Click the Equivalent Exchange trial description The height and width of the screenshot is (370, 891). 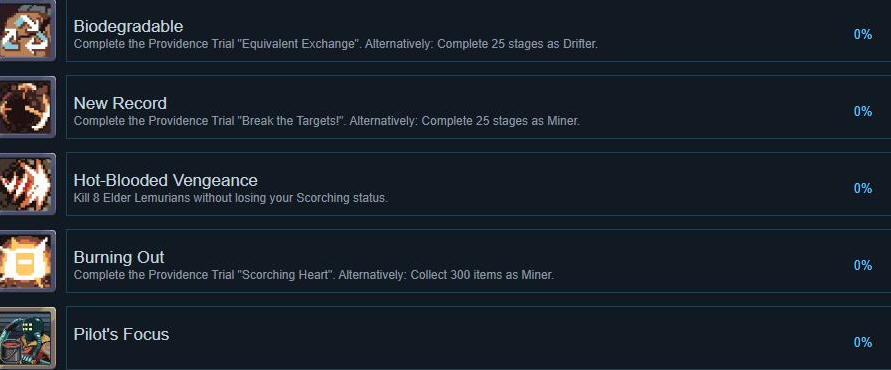point(336,44)
